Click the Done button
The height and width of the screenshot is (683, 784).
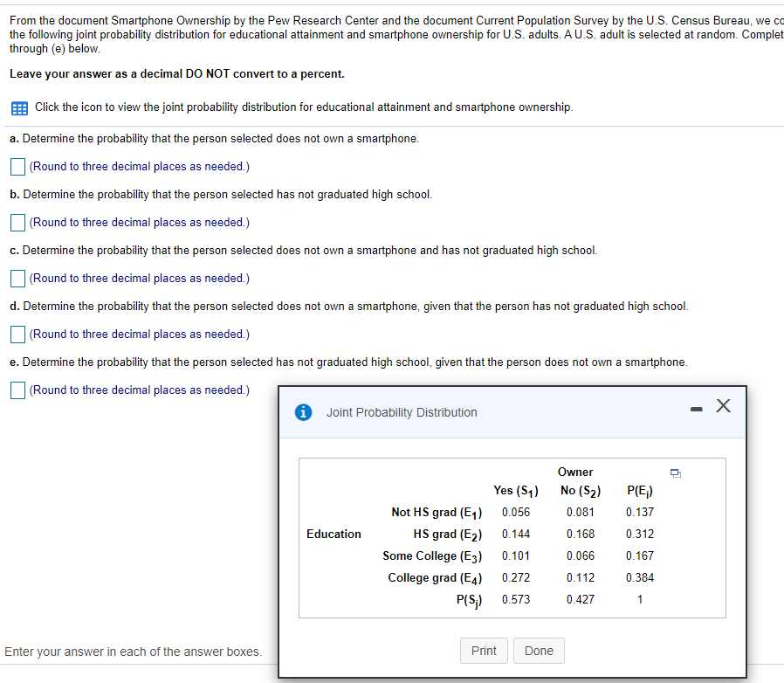[539, 651]
